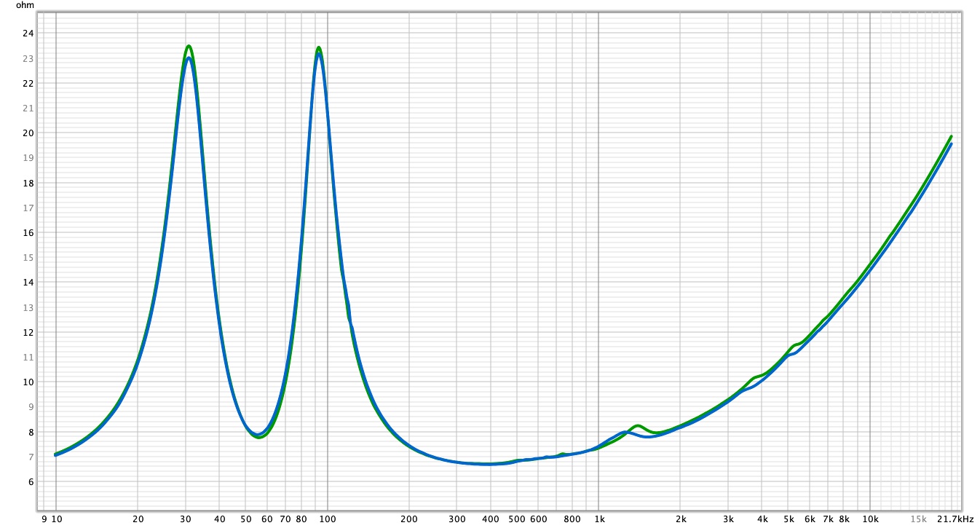Click the "4k" frequency axis label
This screenshot has height=528, width=980.
(762, 519)
